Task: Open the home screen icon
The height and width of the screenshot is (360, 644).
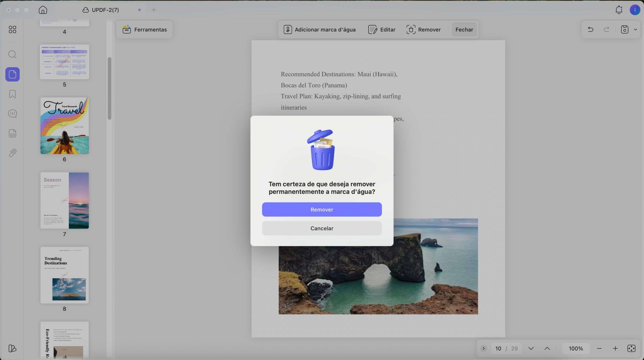Action: coord(43,10)
